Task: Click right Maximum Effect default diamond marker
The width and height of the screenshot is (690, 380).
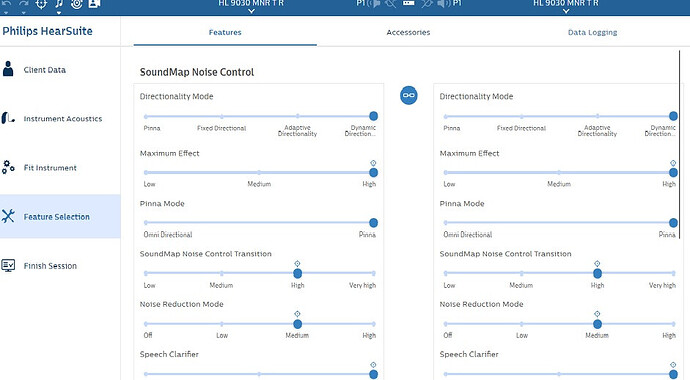Action: [x=673, y=163]
